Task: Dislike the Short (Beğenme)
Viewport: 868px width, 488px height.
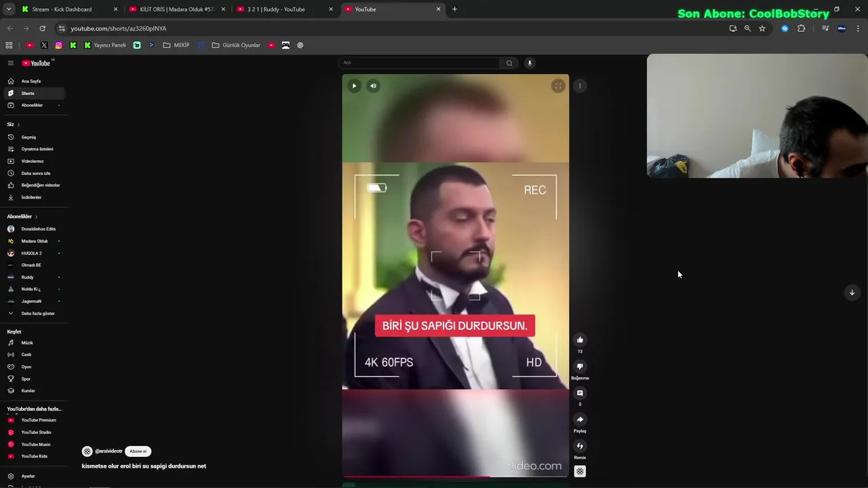Action: click(x=580, y=367)
